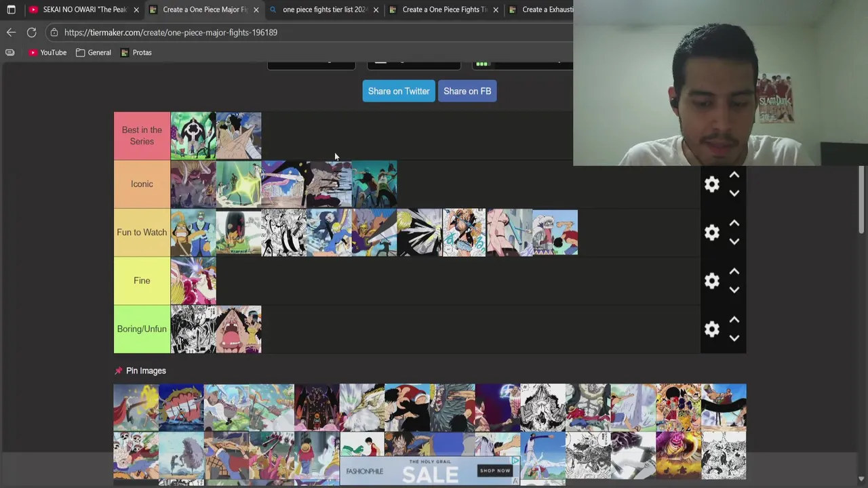The height and width of the screenshot is (488, 868).
Task: Select the Create a One Piece Major Fi tab
Action: pos(205,9)
